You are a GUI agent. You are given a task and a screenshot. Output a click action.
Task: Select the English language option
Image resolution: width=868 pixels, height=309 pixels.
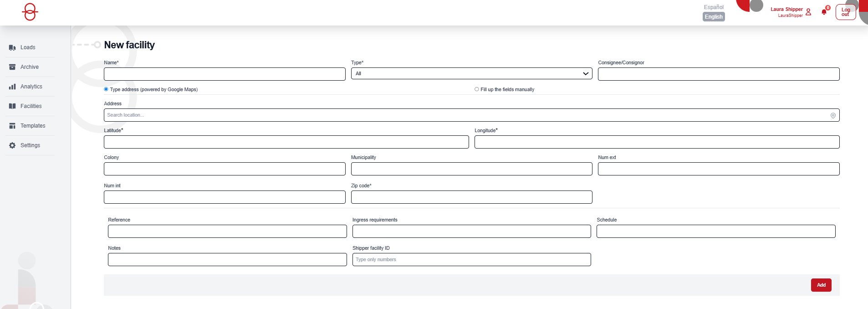[714, 17]
